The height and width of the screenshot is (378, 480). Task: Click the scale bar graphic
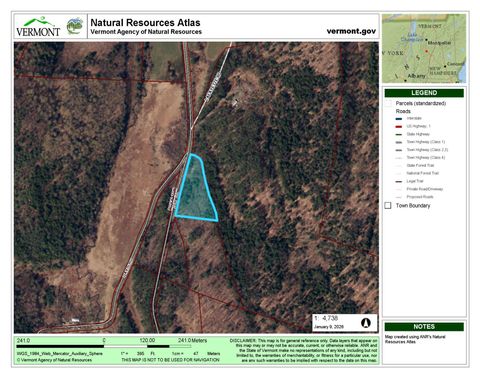pyautogui.click(x=104, y=346)
